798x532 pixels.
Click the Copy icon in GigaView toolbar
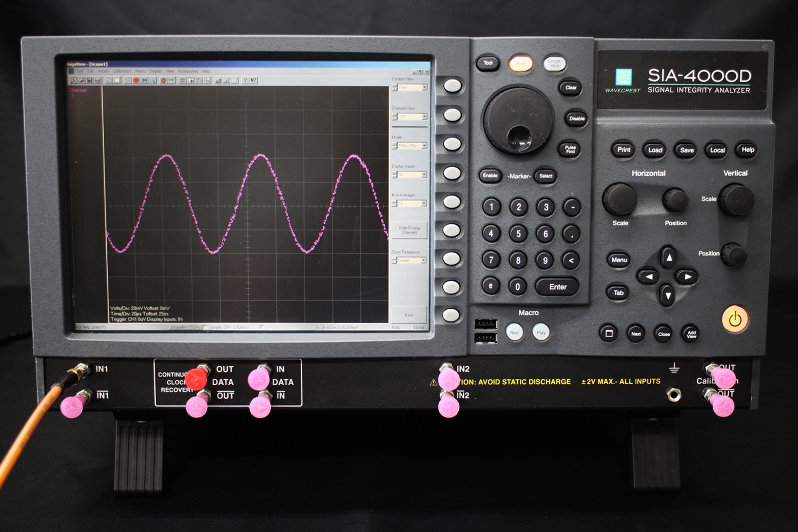(109, 81)
